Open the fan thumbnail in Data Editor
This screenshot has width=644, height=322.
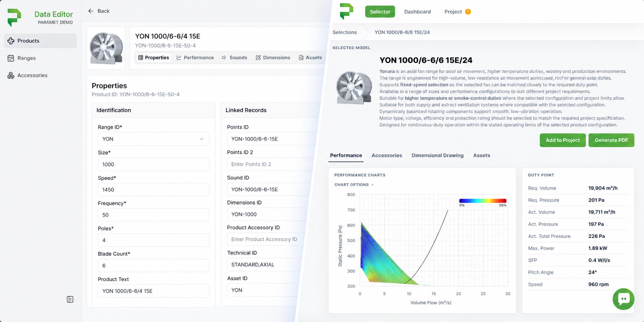coord(106,48)
